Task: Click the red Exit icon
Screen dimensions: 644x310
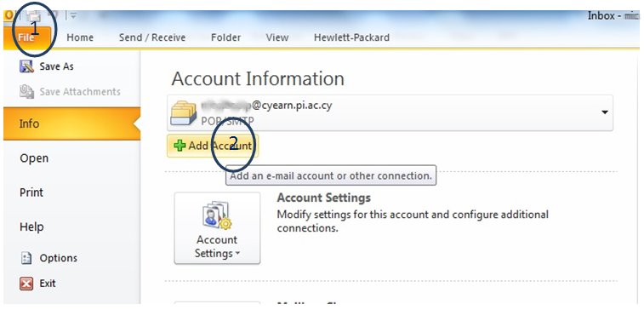Action: pyautogui.click(x=26, y=284)
